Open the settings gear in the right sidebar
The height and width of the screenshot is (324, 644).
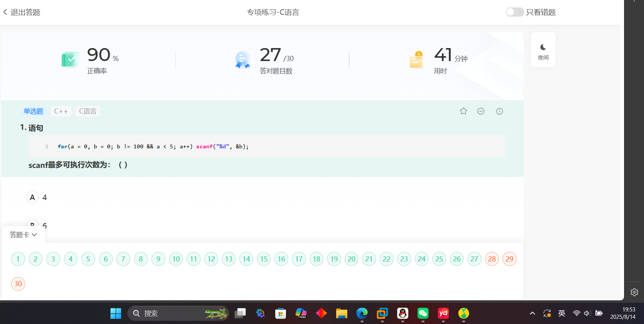click(634, 292)
